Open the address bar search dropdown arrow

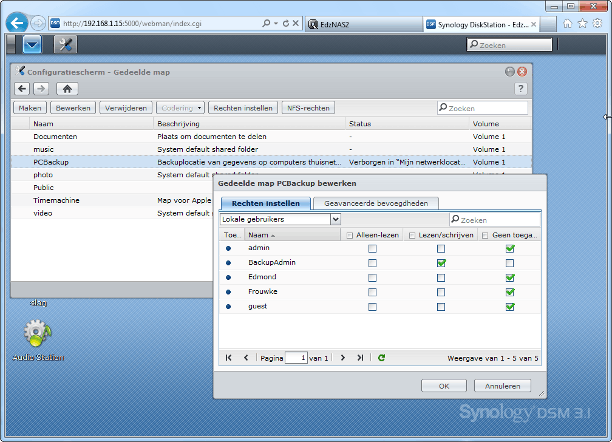276,23
